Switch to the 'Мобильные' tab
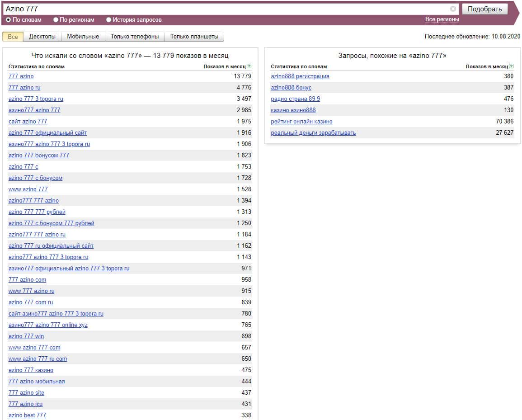The image size is (522, 420). pos(83,37)
